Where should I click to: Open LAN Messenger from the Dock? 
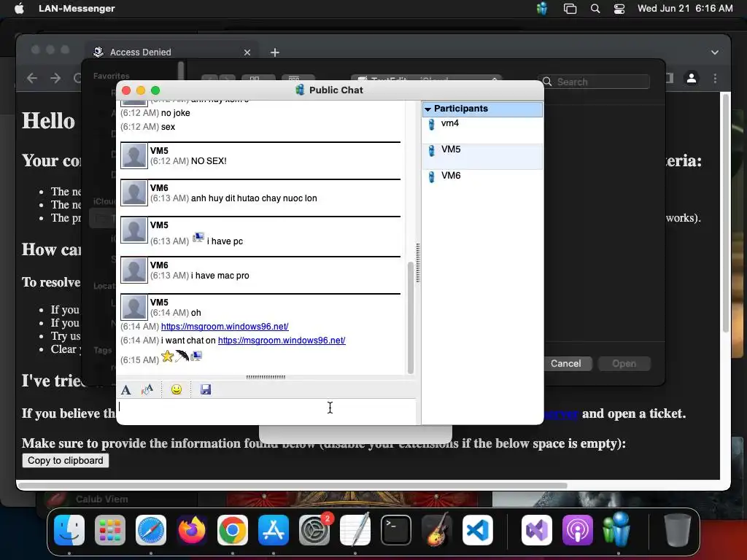pos(617,529)
